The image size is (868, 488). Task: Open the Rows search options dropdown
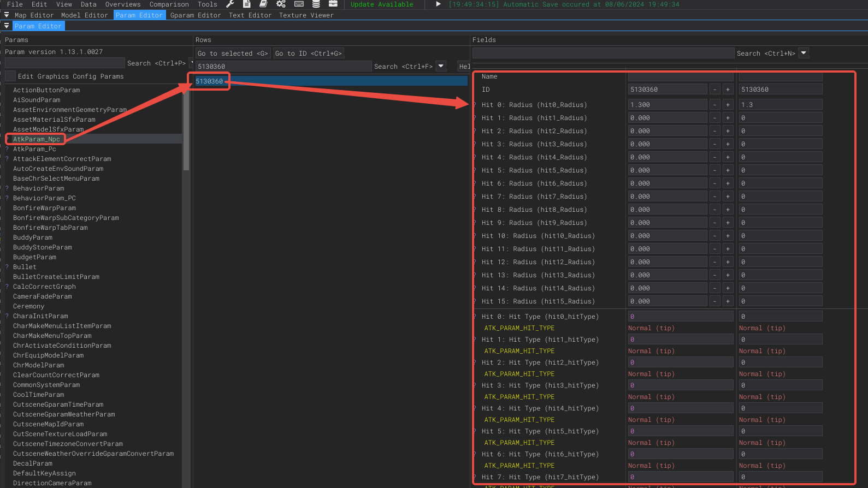441,66
